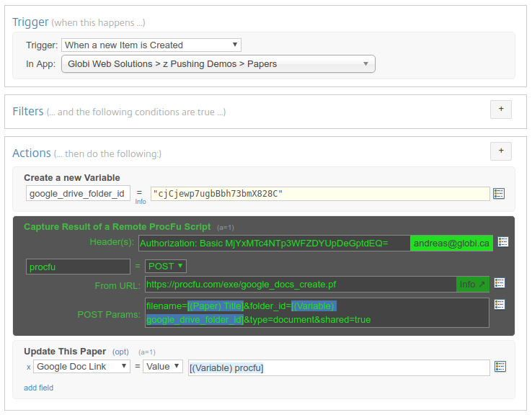Click the andreas@globi.ca account button
Viewport: 532px width, 415px height.
pyautogui.click(x=451, y=243)
